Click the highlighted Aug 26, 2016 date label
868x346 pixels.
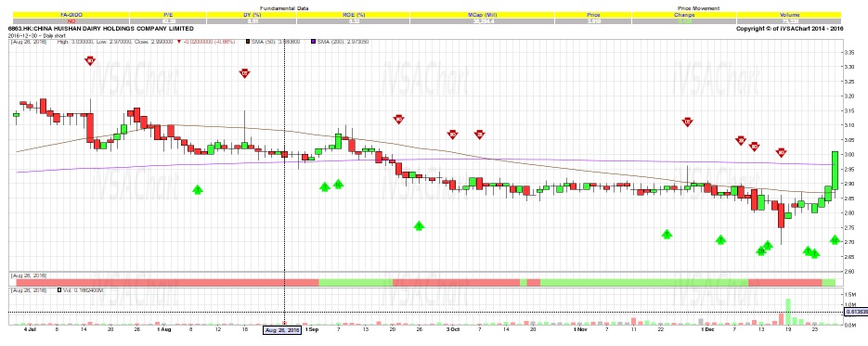[x=282, y=330]
